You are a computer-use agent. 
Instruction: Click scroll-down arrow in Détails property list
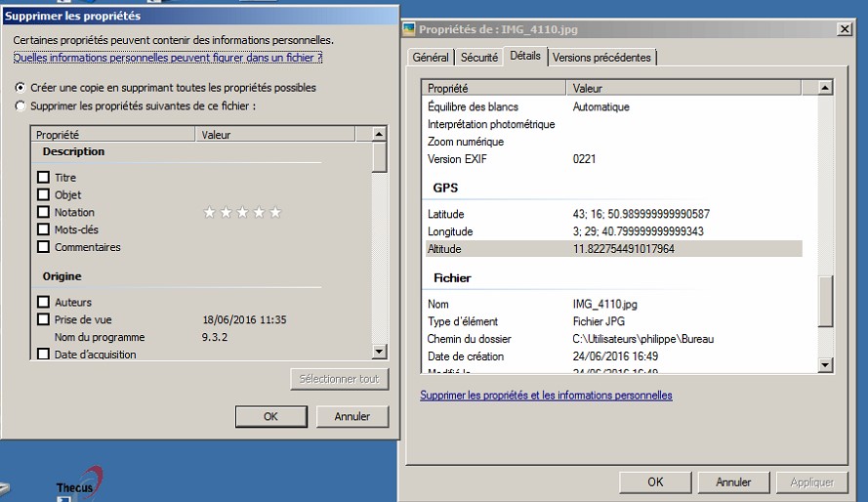click(x=825, y=364)
